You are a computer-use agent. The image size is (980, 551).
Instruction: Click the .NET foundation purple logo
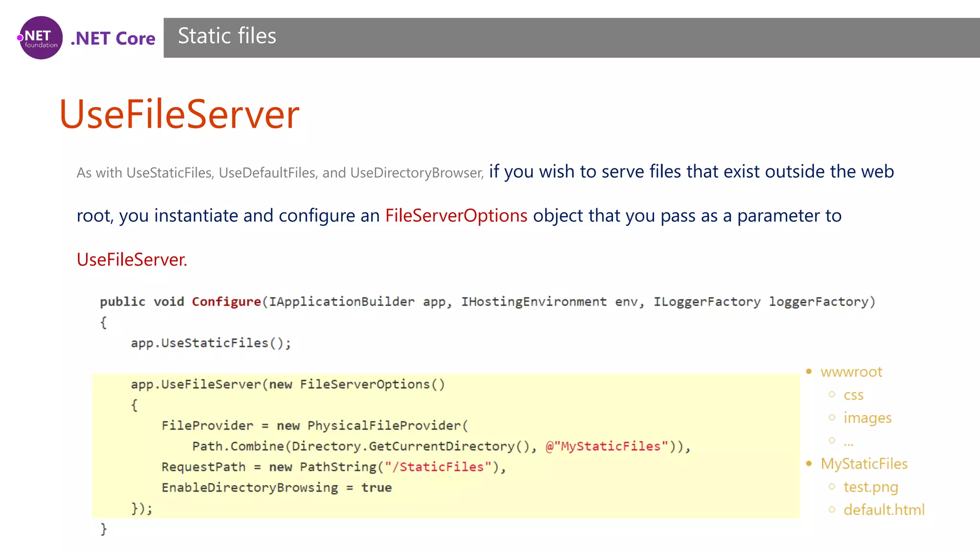[x=41, y=38]
